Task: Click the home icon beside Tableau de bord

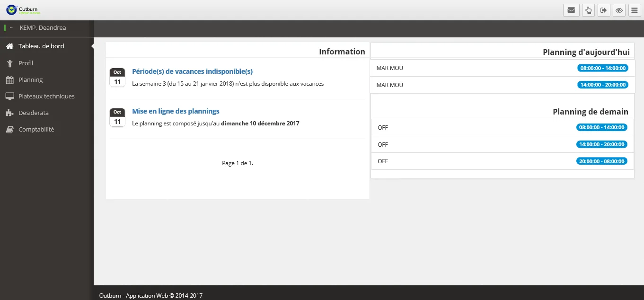Action: point(9,46)
